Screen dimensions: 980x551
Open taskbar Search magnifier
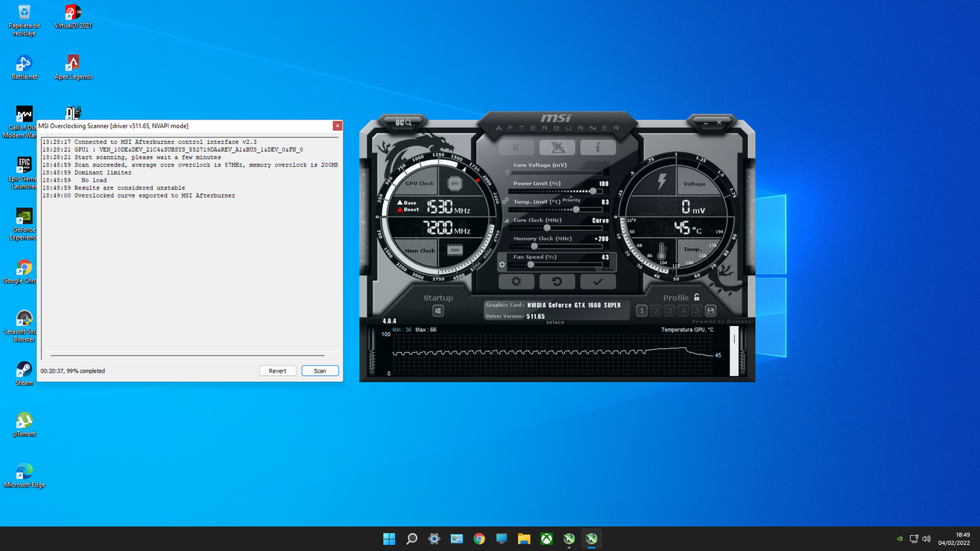(412, 539)
